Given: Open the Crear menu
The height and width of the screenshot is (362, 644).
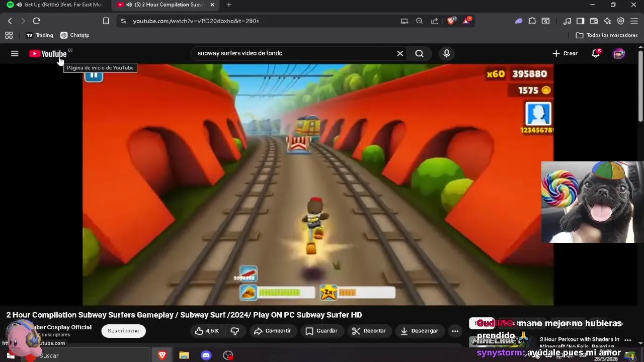Looking at the screenshot, I should pos(565,53).
